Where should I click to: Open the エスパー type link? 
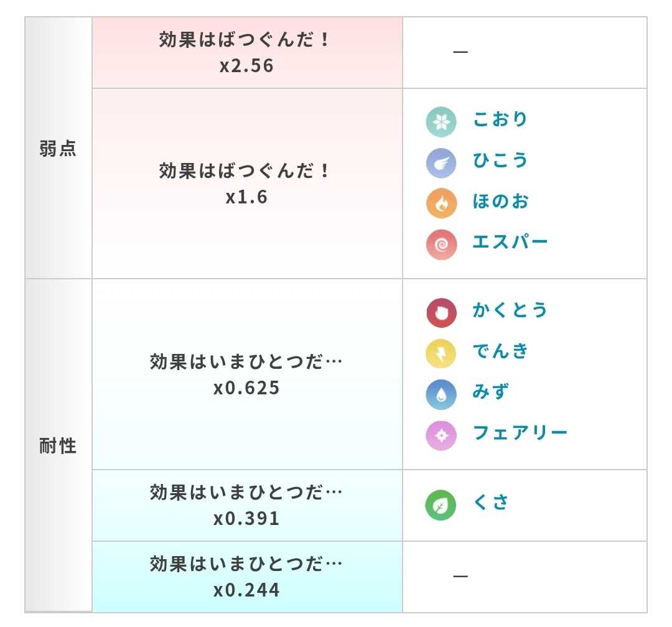510,242
